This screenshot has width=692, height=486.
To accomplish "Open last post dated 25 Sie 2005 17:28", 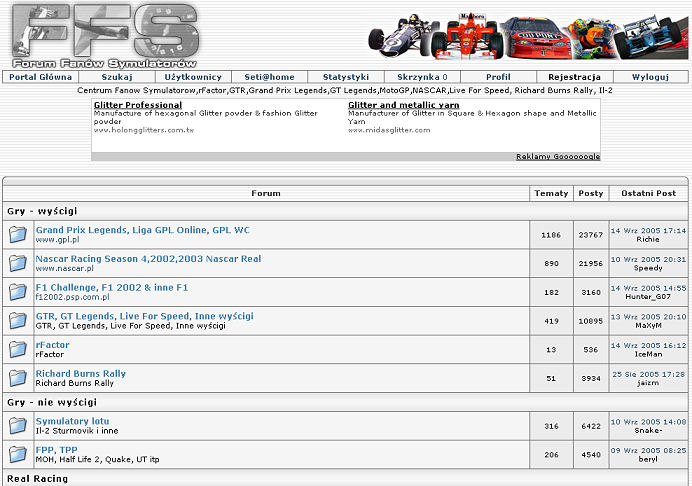I will click(x=648, y=374).
